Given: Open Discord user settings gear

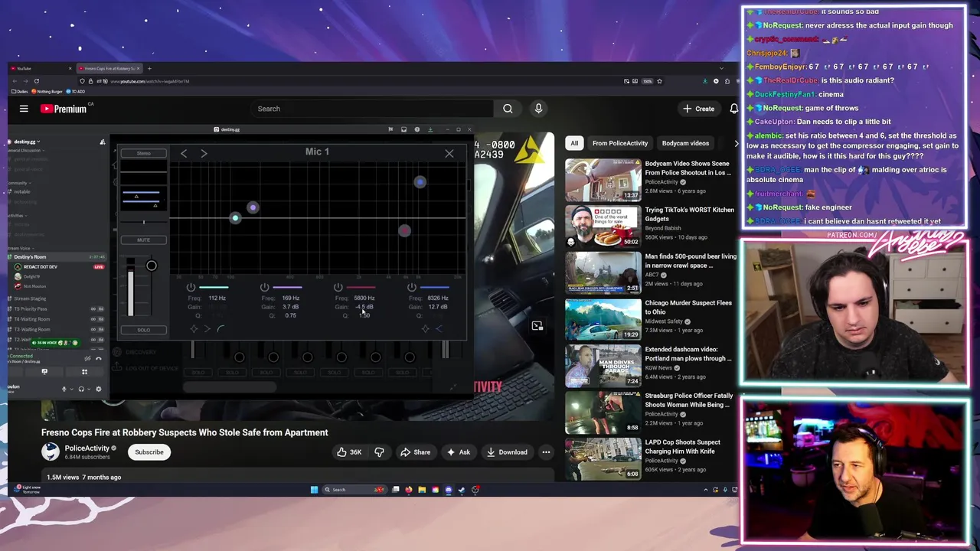Looking at the screenshot, I should pos(98,390).
